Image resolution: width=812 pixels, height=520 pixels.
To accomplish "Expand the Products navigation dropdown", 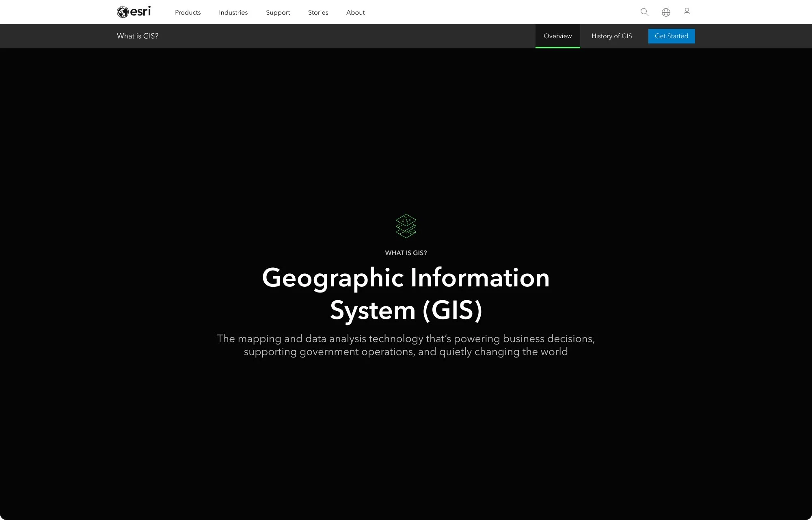I will (x=187, y=12).
